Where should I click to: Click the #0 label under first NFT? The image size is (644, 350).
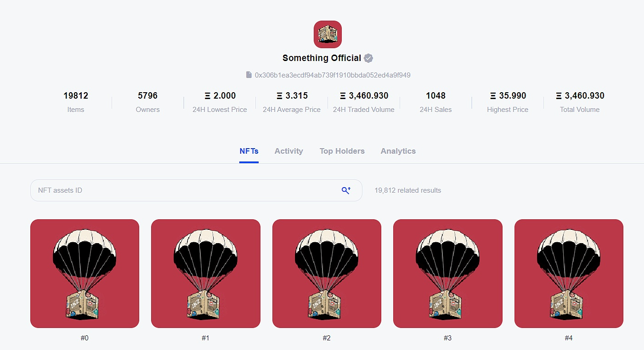85,338
